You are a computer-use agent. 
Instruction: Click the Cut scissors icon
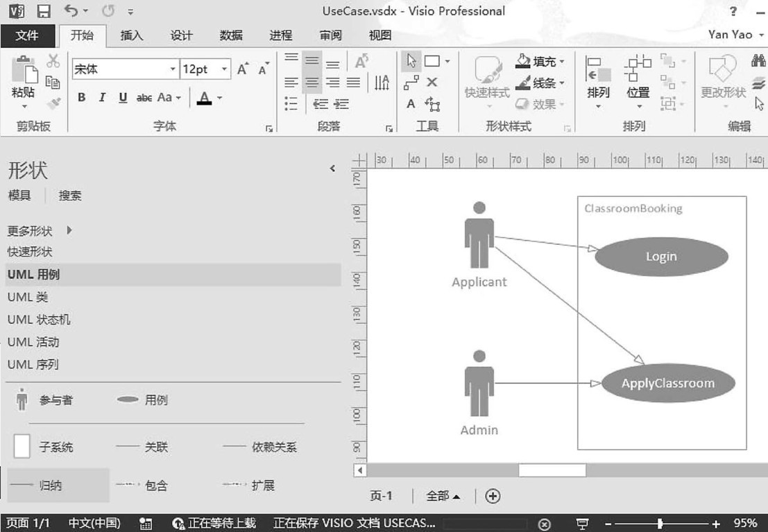click(x=53, y=61)
